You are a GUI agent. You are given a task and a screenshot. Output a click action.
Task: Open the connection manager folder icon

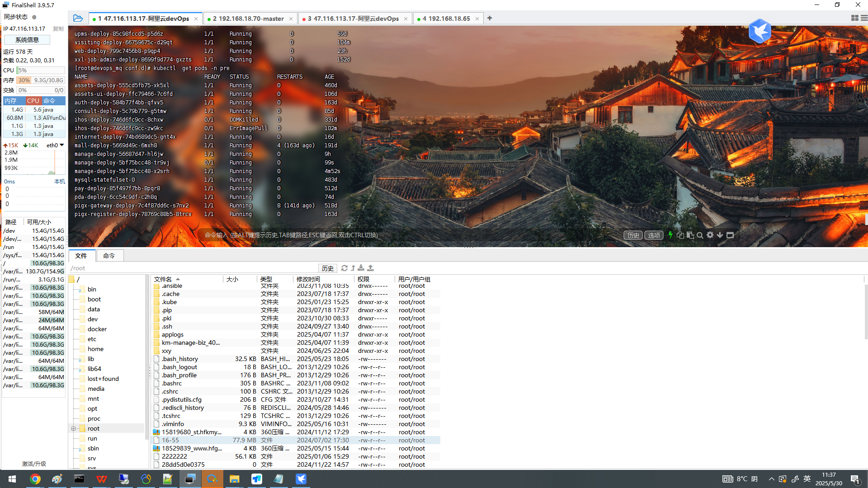[x=78, y=18]
